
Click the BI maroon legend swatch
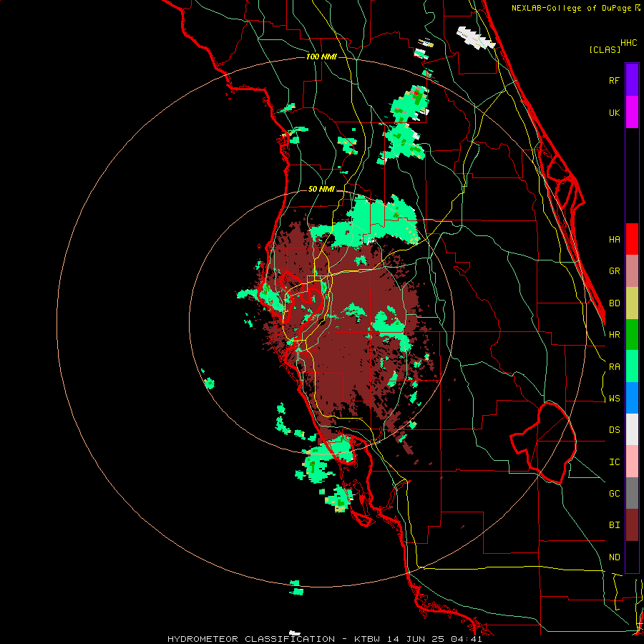point(632,525)
